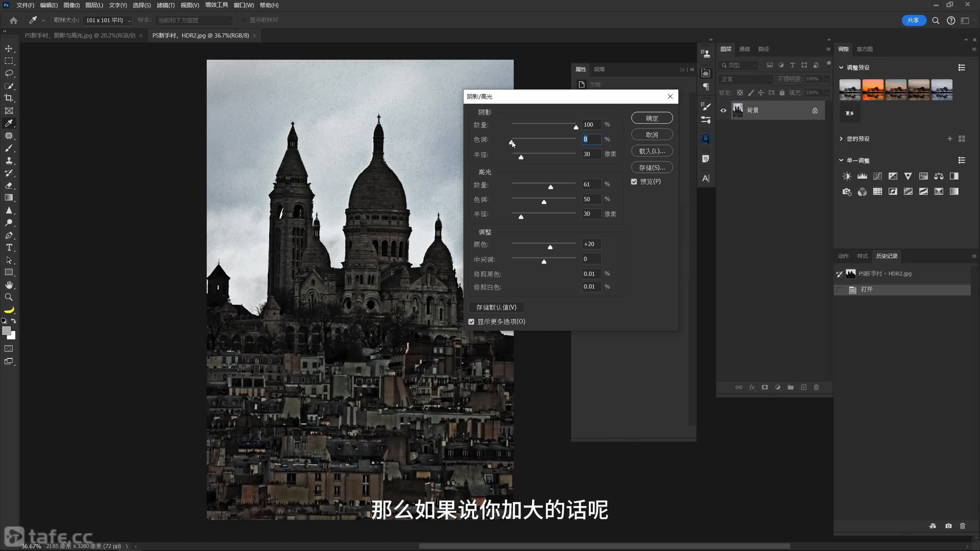The width and height of the screenshot is (980, 551).
Task: Click the Curves adjustment icon
Action: click(x=877, y=176)
